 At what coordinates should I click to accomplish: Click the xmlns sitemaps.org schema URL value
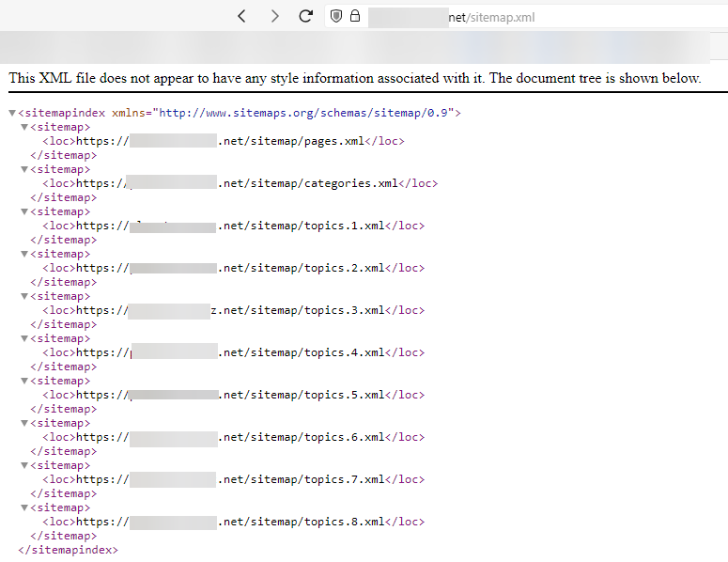(303, 113)
